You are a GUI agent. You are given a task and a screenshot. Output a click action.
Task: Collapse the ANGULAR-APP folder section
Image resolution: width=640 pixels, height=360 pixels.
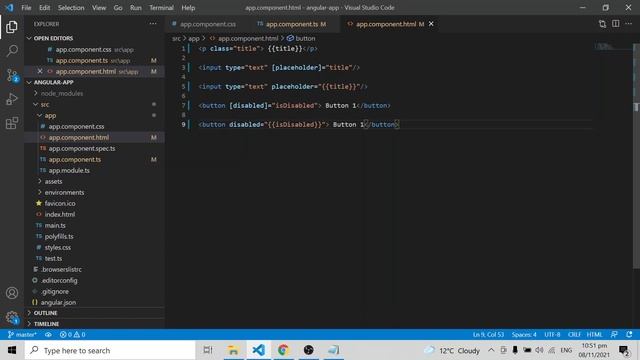(x=53, y=82)
